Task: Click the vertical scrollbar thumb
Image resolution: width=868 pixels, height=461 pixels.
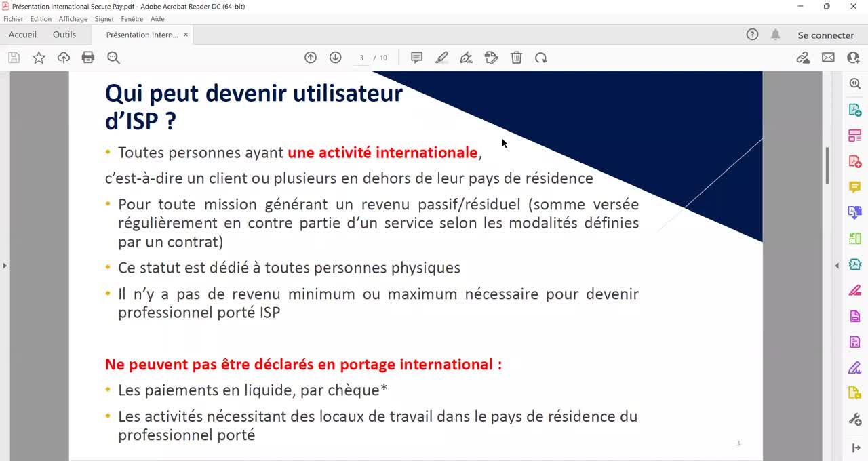Action: 827,166
